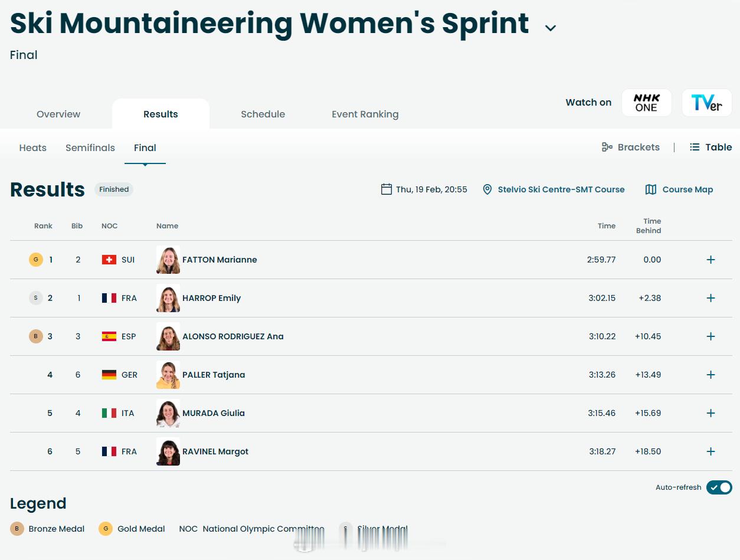The height and width of the screenshot is (560, 740).
Task: Expand details for FATTON Marianne row
Action: coord(710,260)
